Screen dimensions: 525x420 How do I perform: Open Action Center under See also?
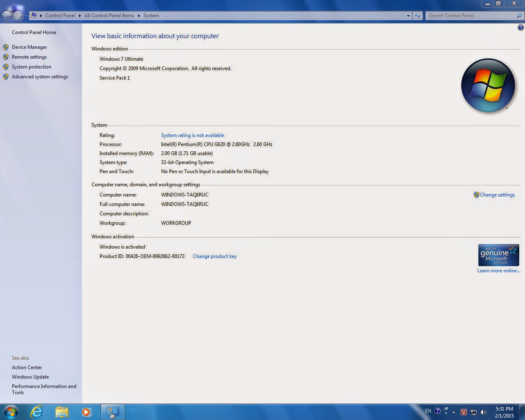[x=27, y=367]
